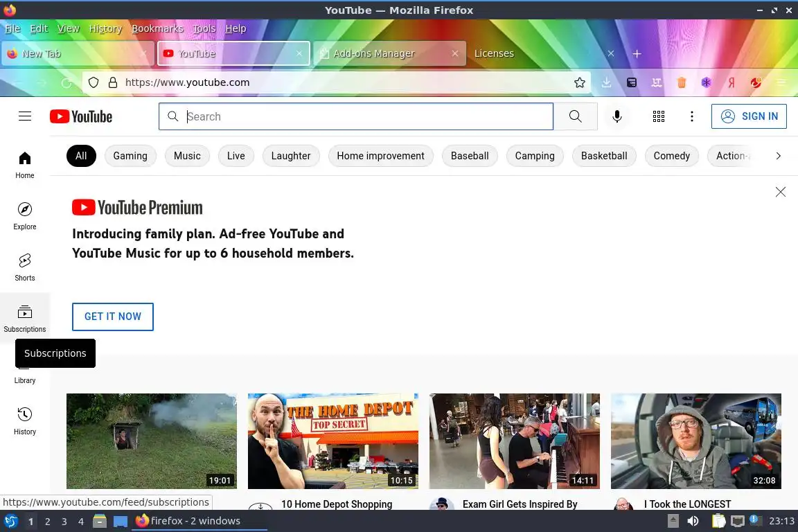Open the 14:11 piano video thumbnail
The image size is (798, 532).
515,441
